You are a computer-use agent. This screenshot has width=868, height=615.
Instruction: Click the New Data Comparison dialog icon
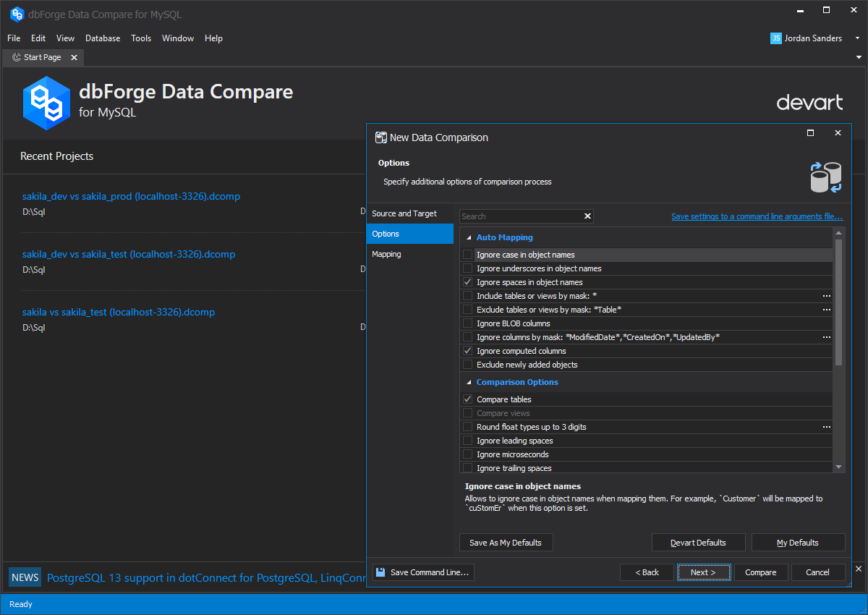pos(380,137)
